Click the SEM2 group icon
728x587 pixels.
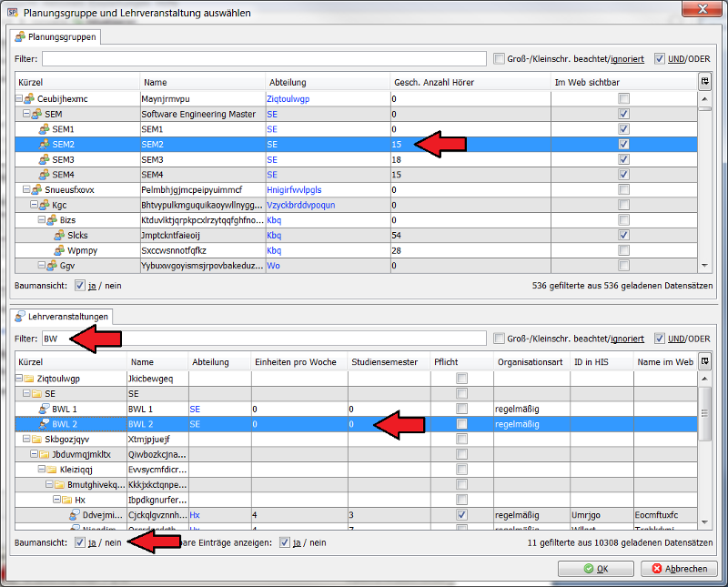click(44, 144)
